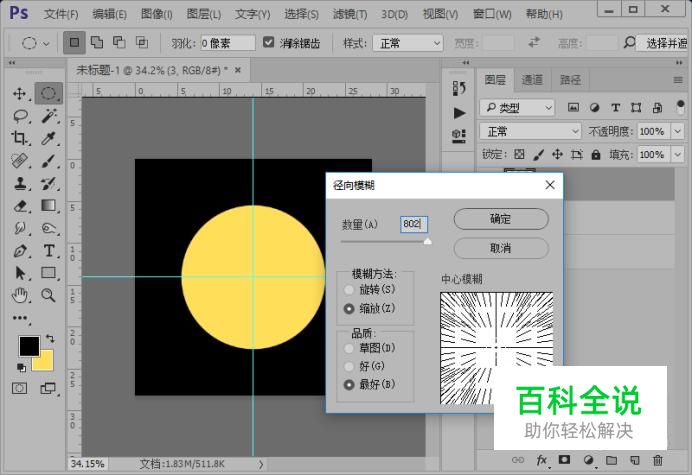Open the 滤镜(T) menu
Viewport: 692px width, 475px height.
pyautogui.click(x=350, y=14)
